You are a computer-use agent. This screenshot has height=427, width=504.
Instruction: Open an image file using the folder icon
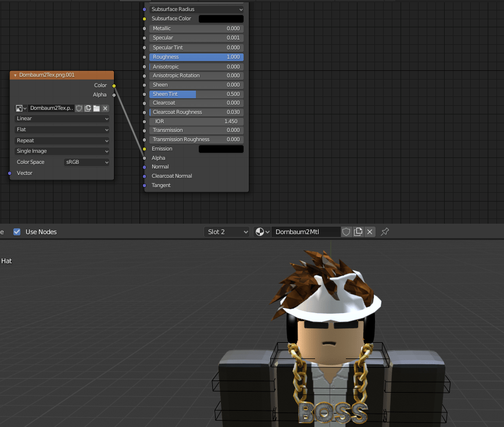click(96, 108)
